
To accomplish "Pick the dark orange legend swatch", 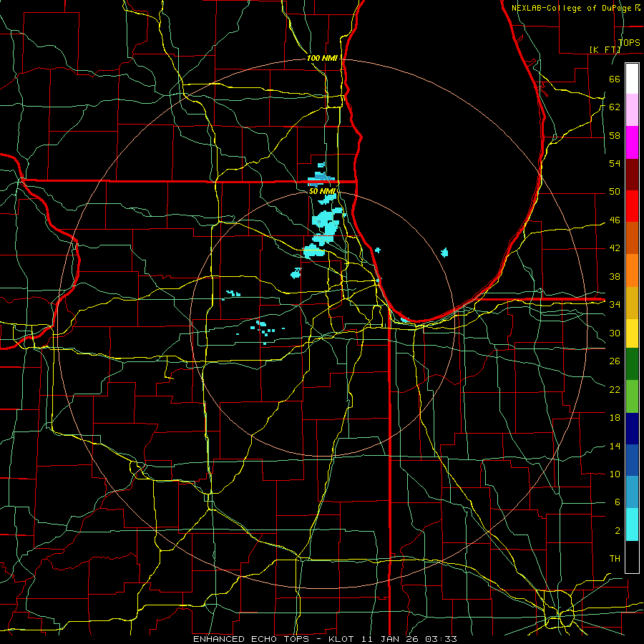I will coord(632,238).
